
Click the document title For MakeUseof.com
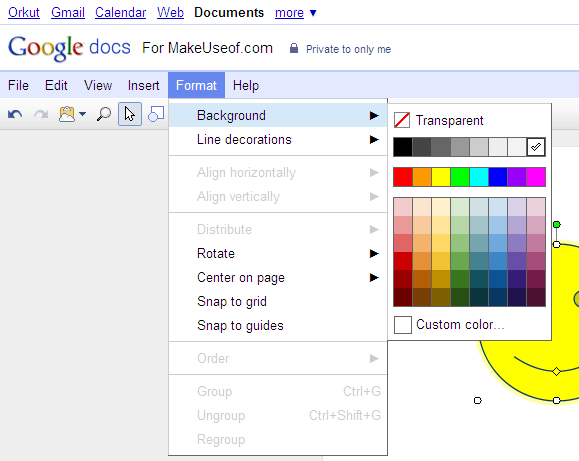tap(208, 48)
